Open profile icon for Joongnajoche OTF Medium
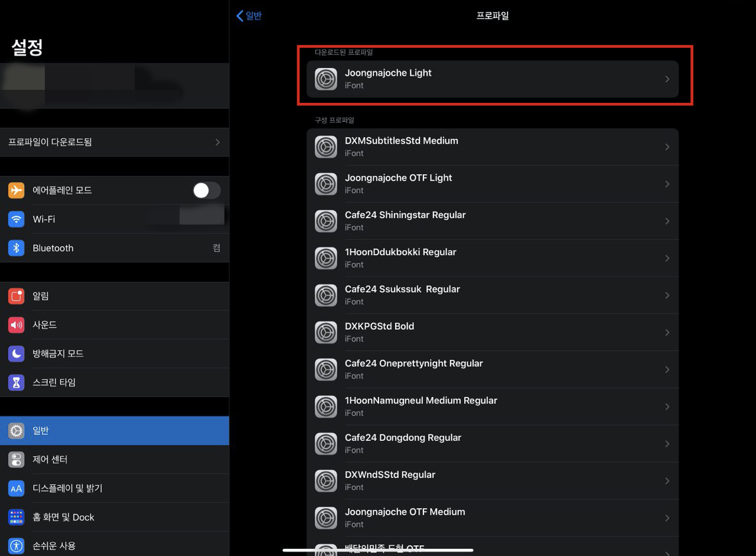 click(326, 518)
